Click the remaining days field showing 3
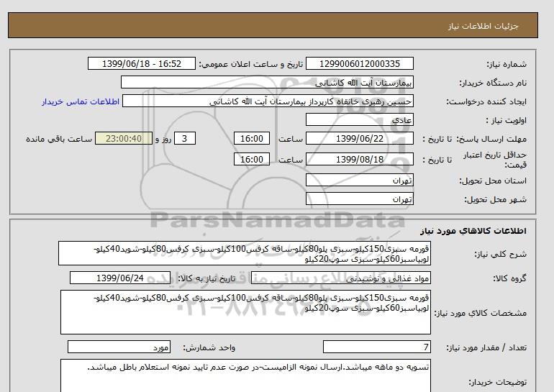This screenshot has width=554, height=392. 184,138
